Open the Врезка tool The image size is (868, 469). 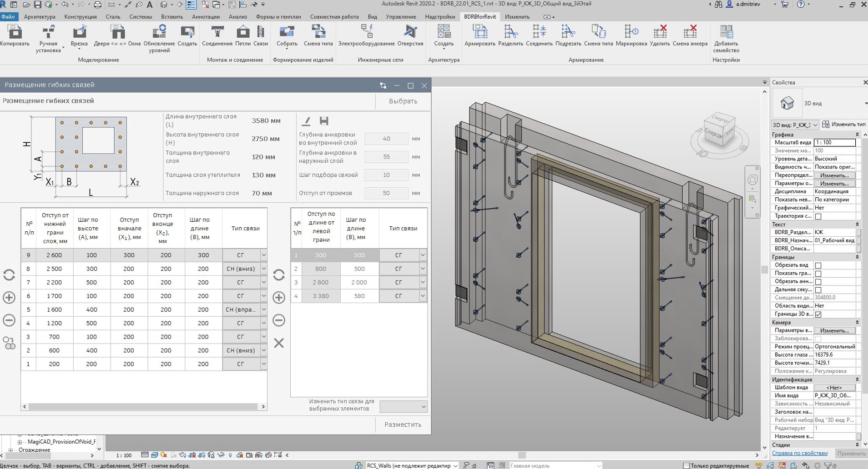[x=79, y=36]
